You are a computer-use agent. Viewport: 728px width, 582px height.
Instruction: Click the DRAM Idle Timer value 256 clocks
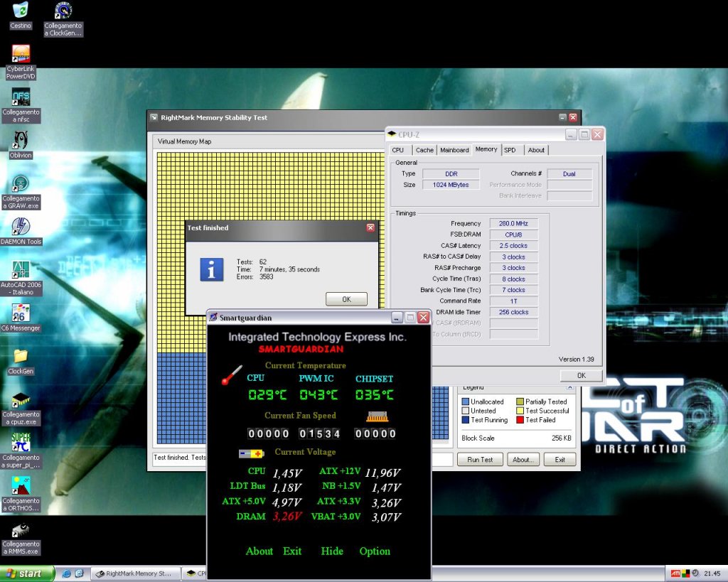point(513,312)
